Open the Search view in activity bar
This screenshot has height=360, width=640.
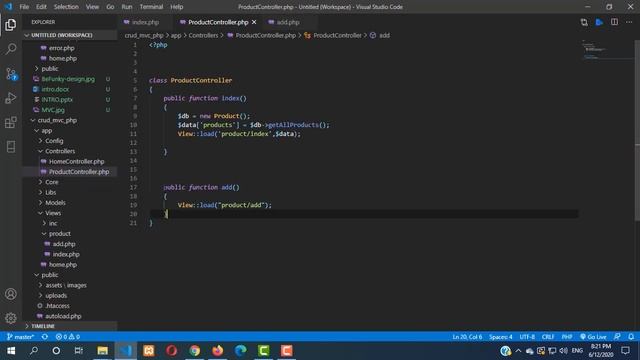click(11, 49)
